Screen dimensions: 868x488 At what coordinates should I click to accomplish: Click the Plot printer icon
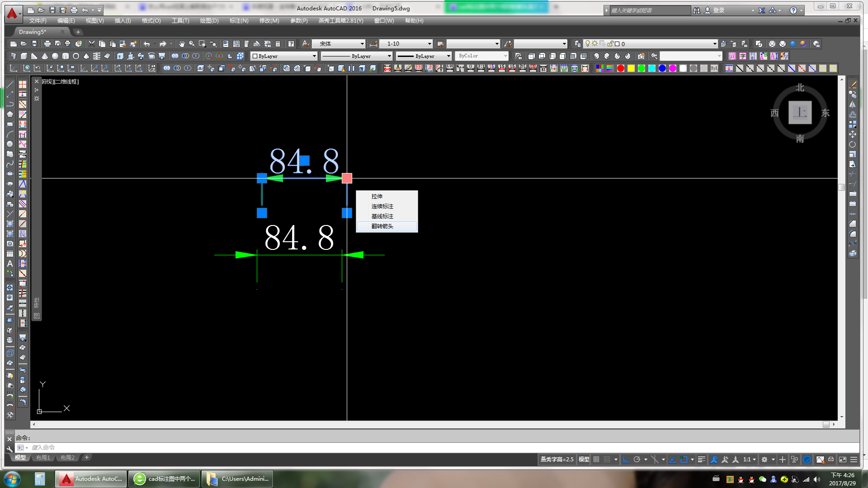[x=47, y=44]
